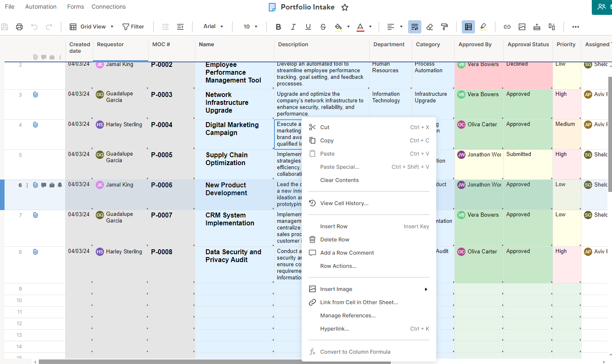612x364 pixels.
Task: Open the Connections menu
Action: (x=109, y=7)
